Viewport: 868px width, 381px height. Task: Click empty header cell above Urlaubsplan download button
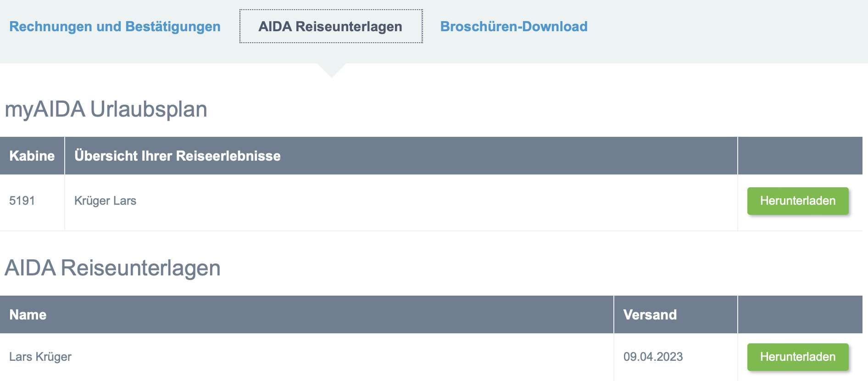click(x=800, y=156)
